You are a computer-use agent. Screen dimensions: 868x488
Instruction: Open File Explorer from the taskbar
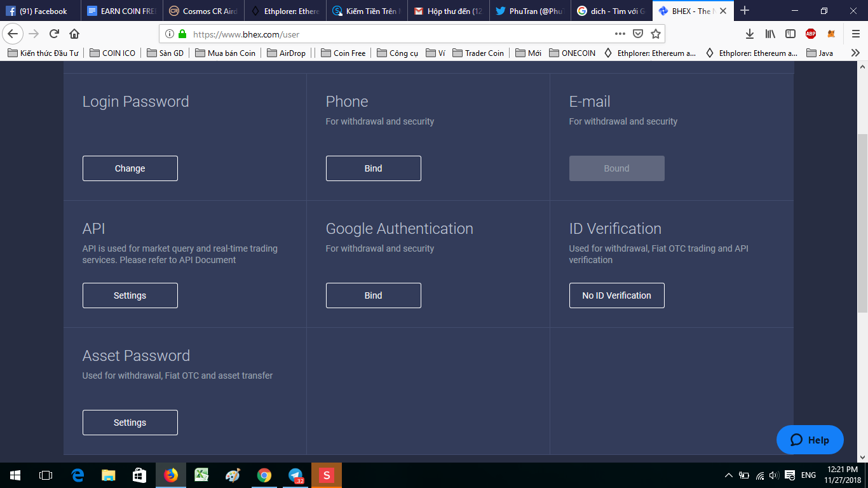pos(109,475)
